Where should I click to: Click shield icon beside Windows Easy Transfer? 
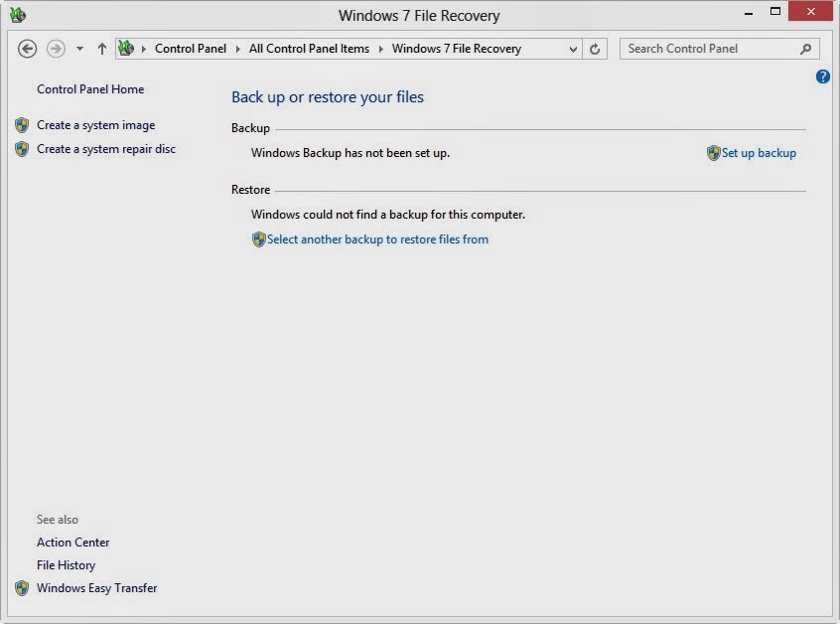[x=22, y=588]
